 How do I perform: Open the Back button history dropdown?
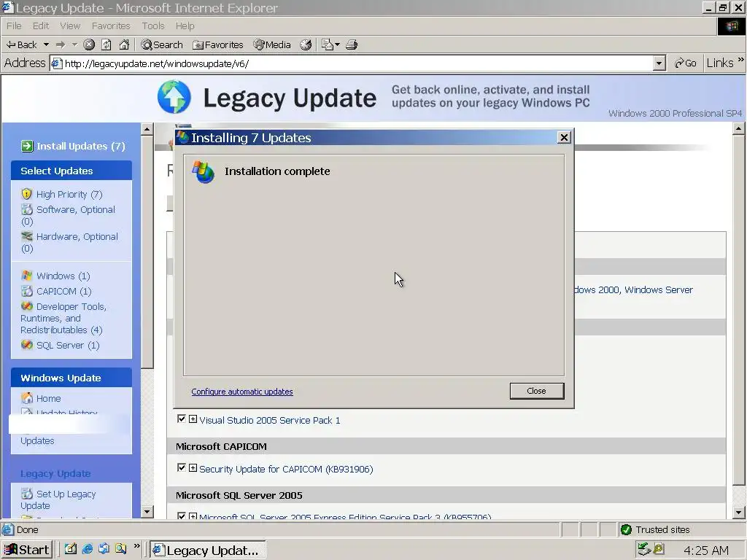[46, 44]
